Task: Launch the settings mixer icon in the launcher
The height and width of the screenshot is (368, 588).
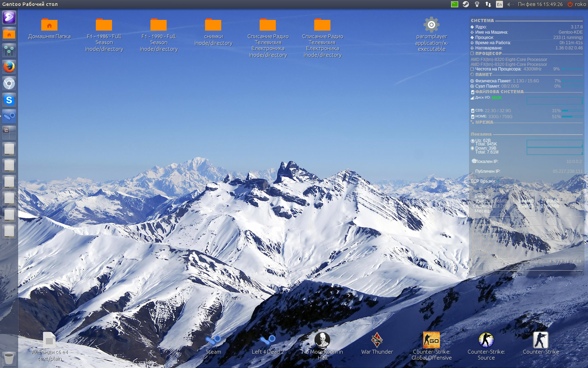Action: pos(9,50)
